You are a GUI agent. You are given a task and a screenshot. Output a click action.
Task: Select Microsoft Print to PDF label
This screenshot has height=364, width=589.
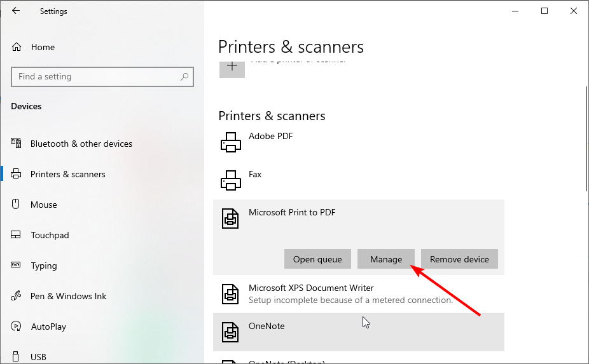[x=292, y=212]
